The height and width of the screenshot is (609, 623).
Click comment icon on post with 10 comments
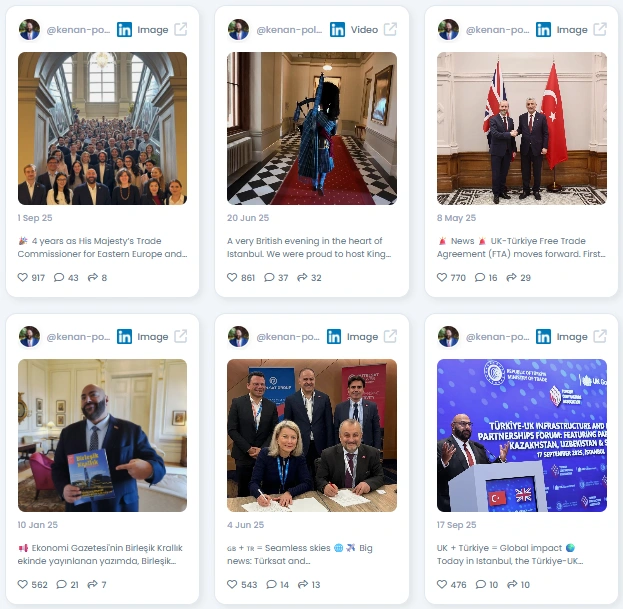(x=481, y=584)
